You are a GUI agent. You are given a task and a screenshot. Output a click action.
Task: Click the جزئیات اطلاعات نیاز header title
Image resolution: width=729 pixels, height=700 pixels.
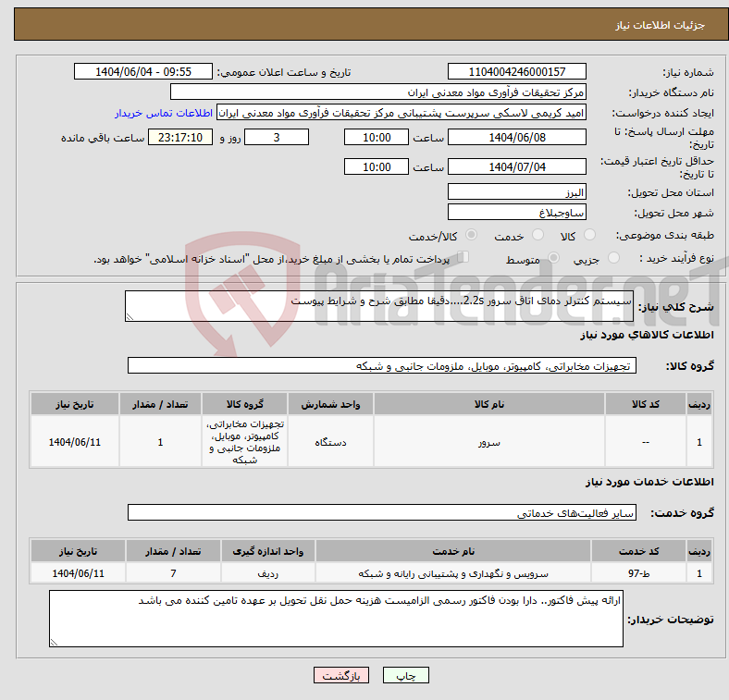tap(661, 25)
